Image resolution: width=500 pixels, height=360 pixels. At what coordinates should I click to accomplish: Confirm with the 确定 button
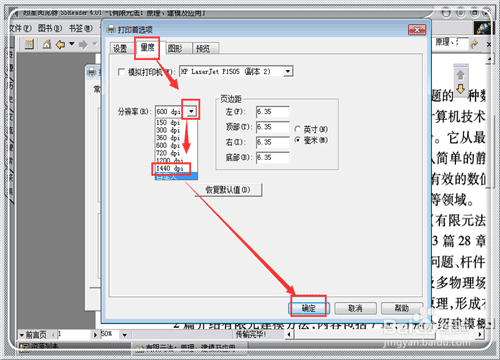point(309,308)
